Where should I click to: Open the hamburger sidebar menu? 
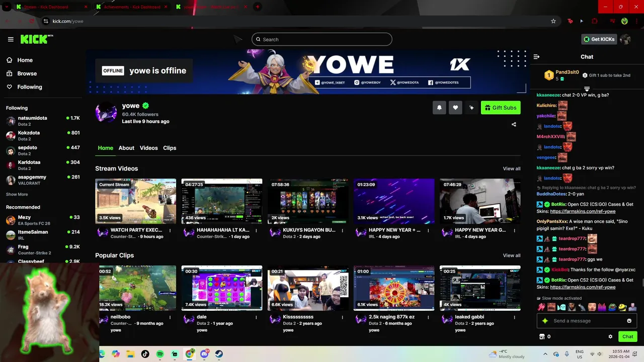pyautogui.click(x=11, y=39)
